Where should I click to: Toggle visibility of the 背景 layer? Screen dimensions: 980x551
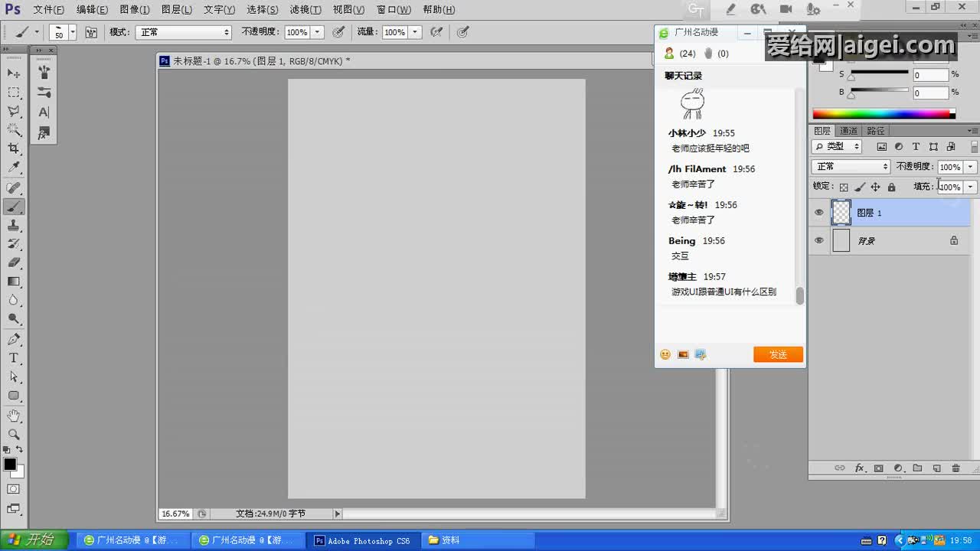coord(819,240)
